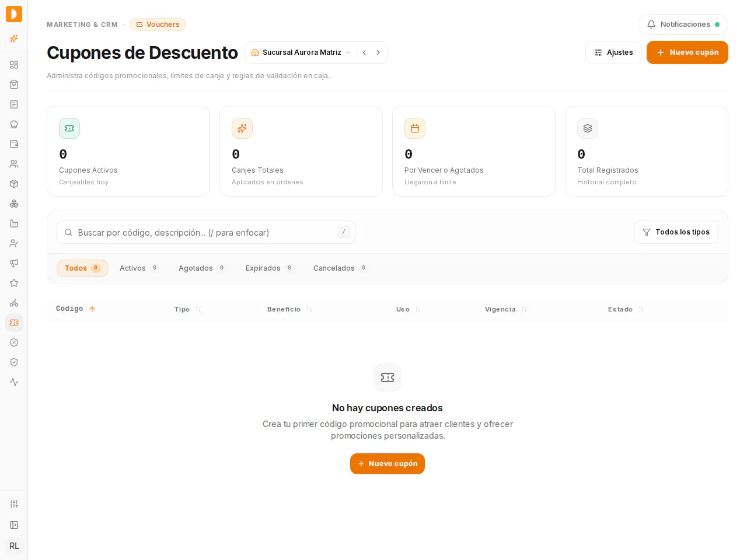The width and height of the screenshot is (747, 560).
Task: Sort by the Estado column header
Action: pyautogui.click(x=626, y=309)
